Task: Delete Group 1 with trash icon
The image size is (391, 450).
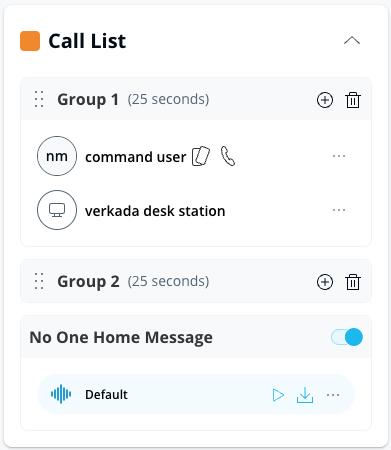Action: point(353,100)
